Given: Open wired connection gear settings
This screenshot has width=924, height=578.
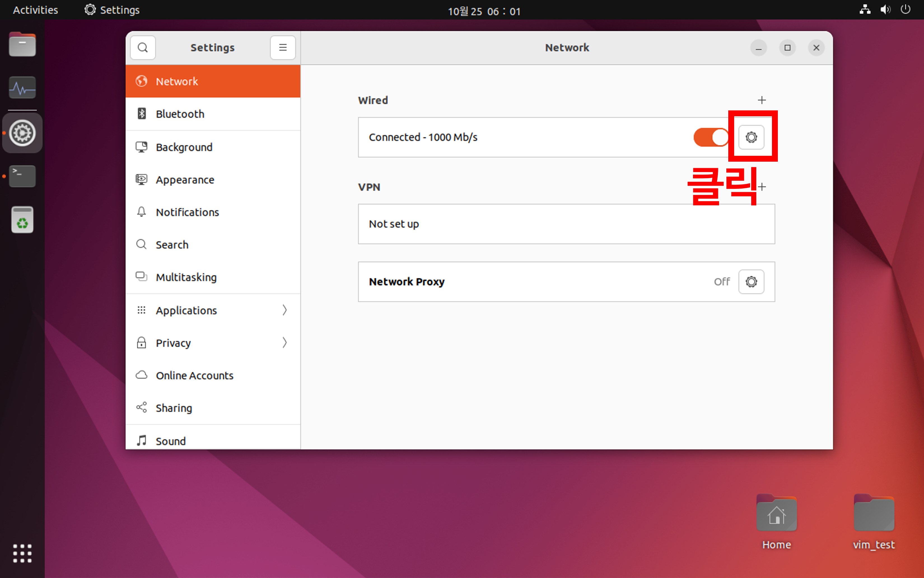Looking at the screenshot, I should pyautogui.click(x=751, y=137).
